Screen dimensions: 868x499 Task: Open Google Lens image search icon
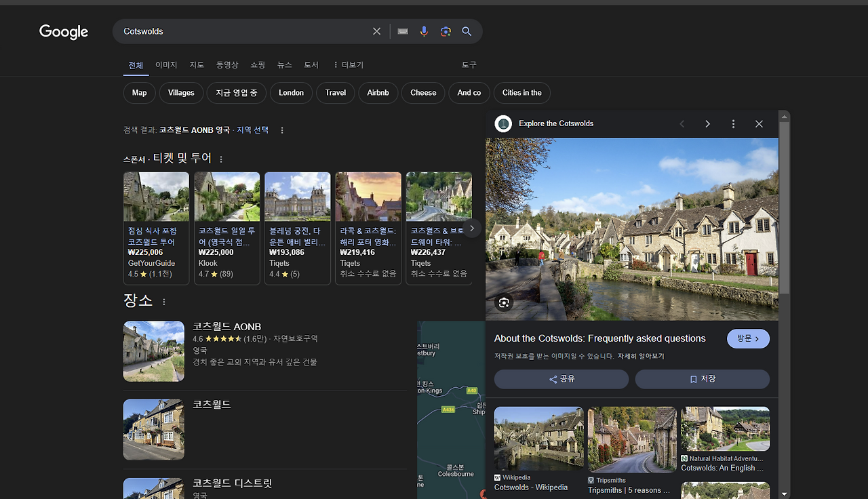[x=446, y=31]
